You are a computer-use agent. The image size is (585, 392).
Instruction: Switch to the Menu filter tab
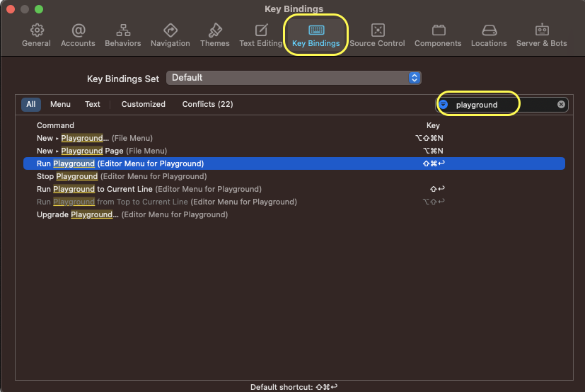[x=60, y=104]
